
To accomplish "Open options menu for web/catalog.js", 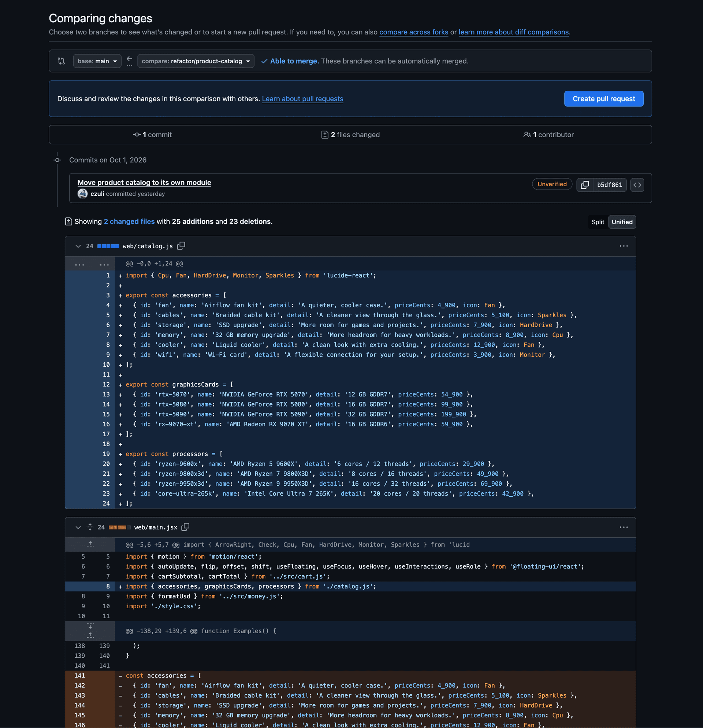I will pyautogui.click(x=624, y=246).
